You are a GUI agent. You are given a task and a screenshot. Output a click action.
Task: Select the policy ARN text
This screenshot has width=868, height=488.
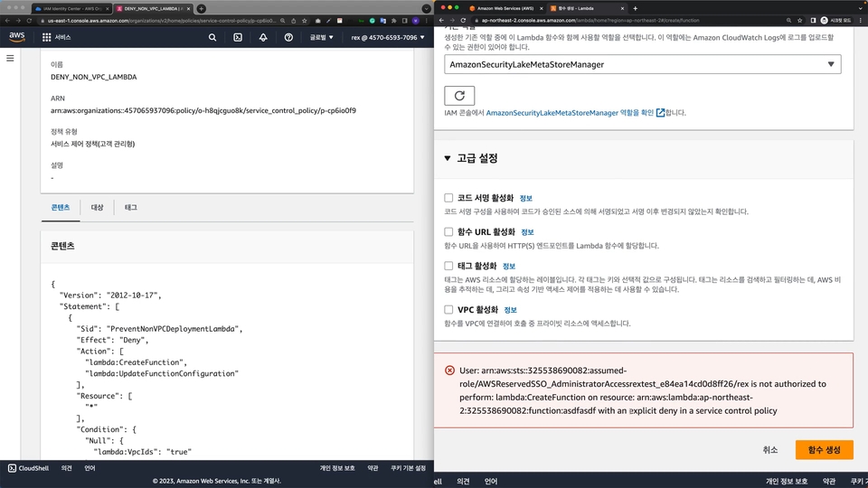(203, 110)
